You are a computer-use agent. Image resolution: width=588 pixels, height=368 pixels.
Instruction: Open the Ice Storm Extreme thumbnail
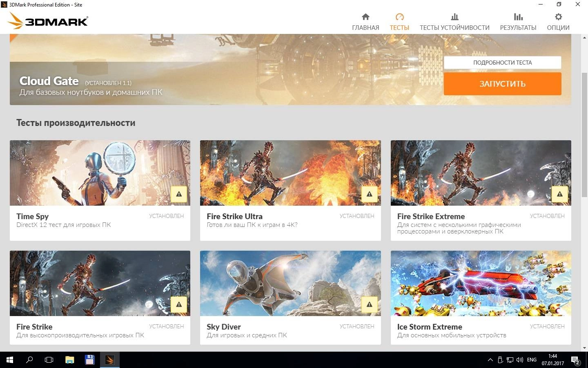[481, 283]
